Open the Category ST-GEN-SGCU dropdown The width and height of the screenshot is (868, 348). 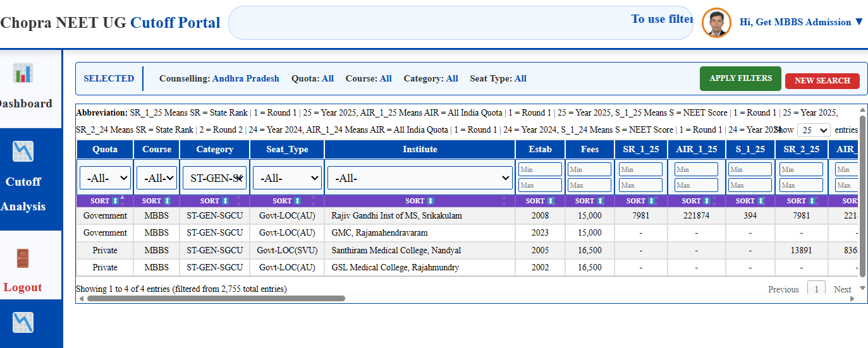(214, 179)
